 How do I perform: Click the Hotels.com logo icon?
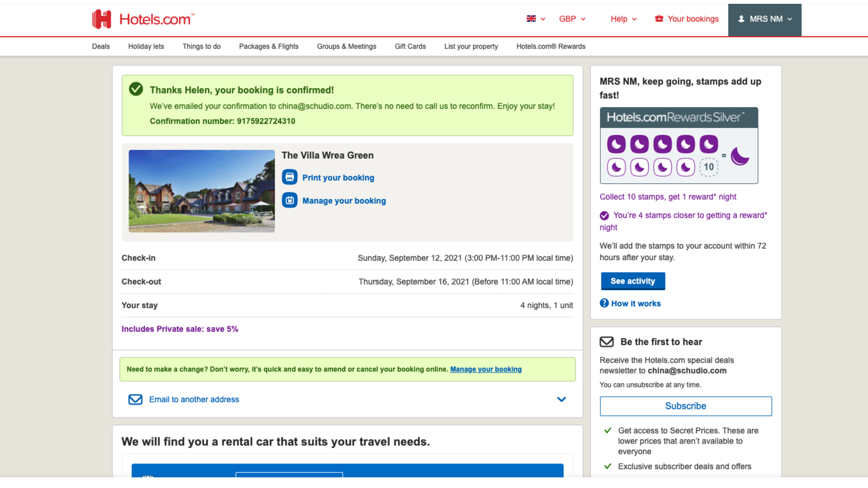101,19
